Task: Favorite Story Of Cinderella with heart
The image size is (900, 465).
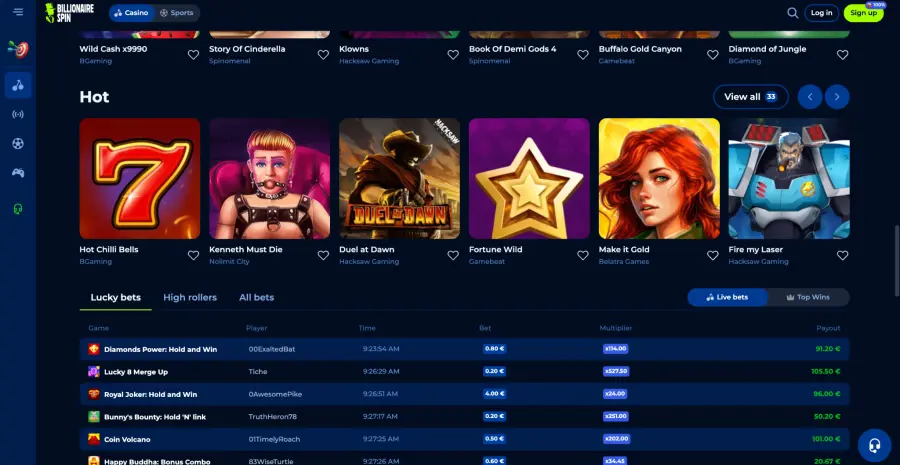Action: [323, 55]
